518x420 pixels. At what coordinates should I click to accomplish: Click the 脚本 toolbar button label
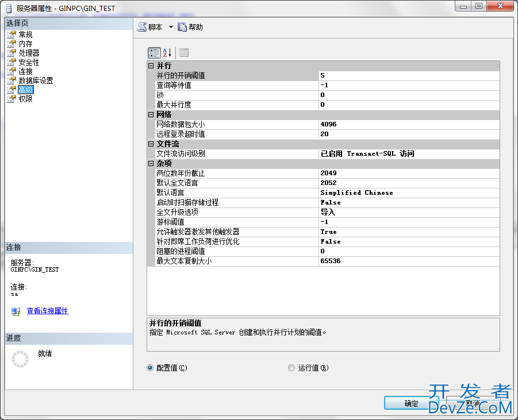[155, 27]
